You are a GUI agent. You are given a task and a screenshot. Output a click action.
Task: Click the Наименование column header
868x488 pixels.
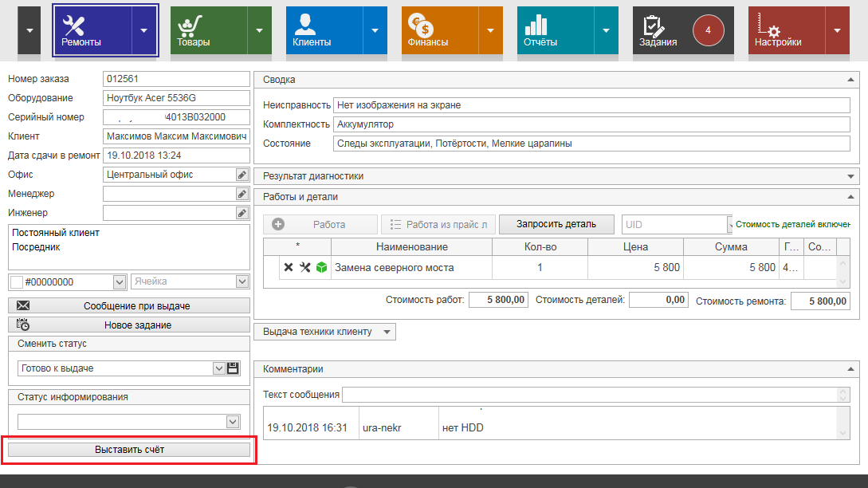pyautogui.click(x=412, y=247)
